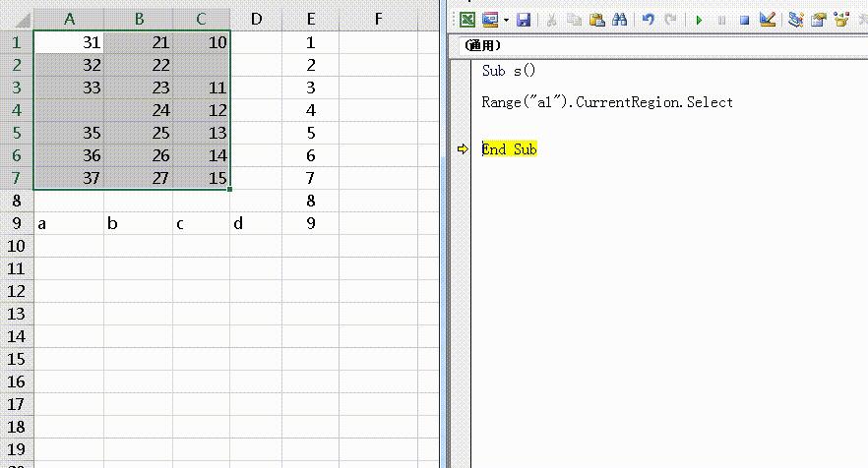Screen dimensions: 868x468
Task: Reset the macro with stop square
Action: 745,21
